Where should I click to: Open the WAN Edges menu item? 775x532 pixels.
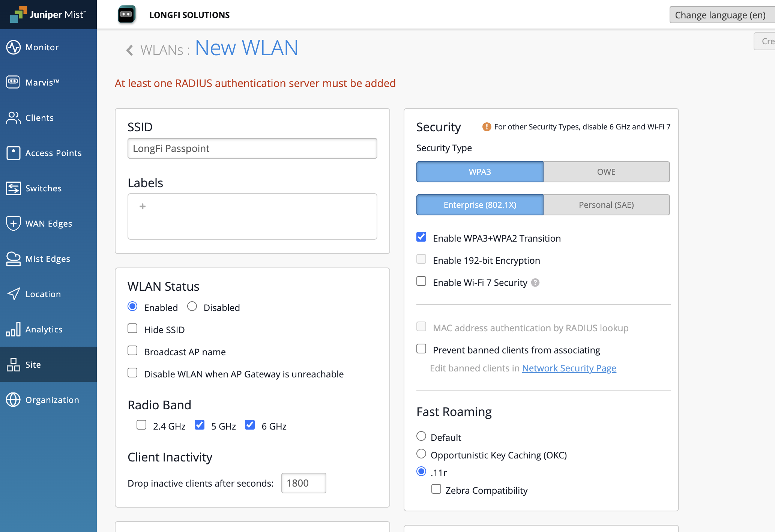point(48,224)
